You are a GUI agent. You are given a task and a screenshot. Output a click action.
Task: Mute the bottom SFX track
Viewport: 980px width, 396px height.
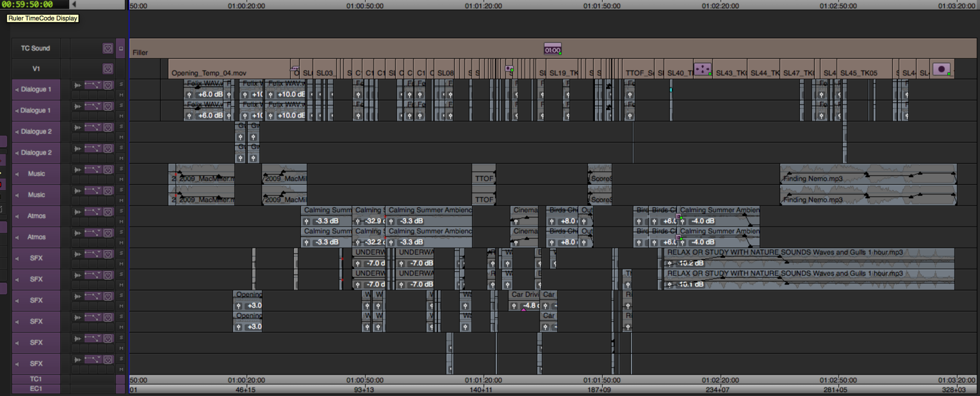(x=121, y=369)
